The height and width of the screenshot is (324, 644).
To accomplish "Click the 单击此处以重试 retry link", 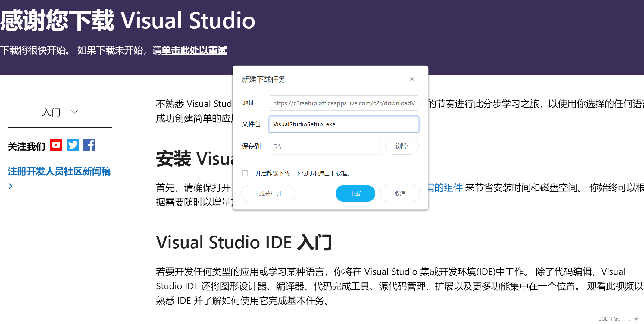I will click(194, 50).
